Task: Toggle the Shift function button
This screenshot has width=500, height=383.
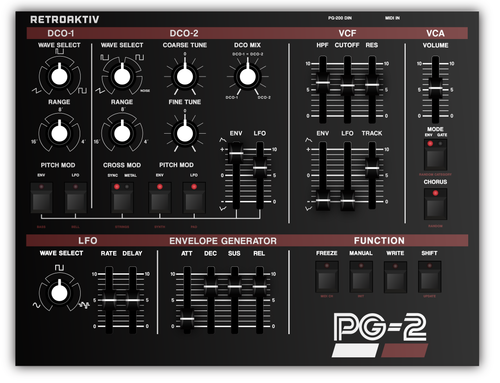Action: coord(429,277)
